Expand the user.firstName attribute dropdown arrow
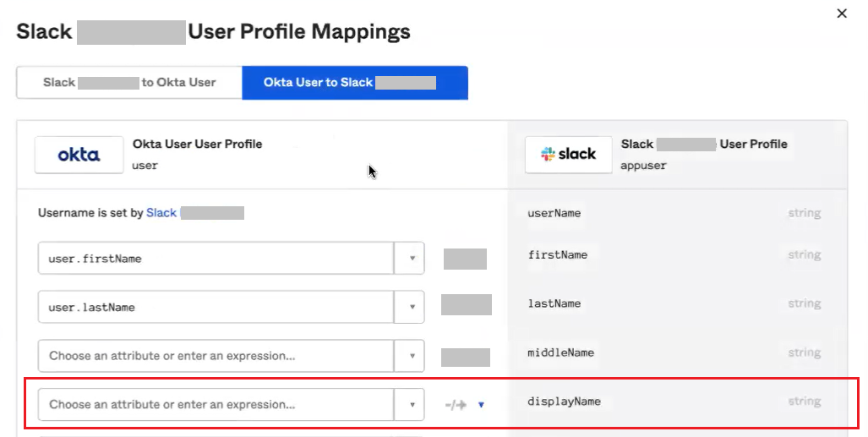Viewport: 868px width, 437px height. pos(411,259)
